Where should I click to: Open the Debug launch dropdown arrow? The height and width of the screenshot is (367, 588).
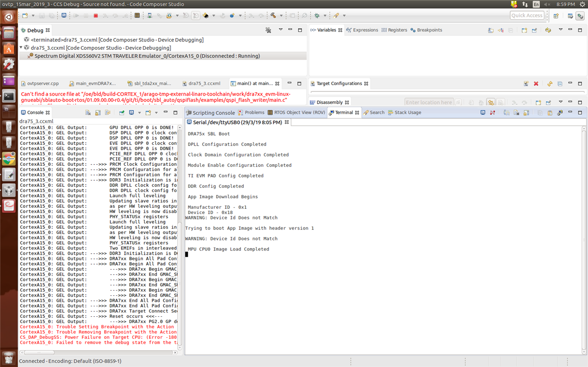pos(325,16)
